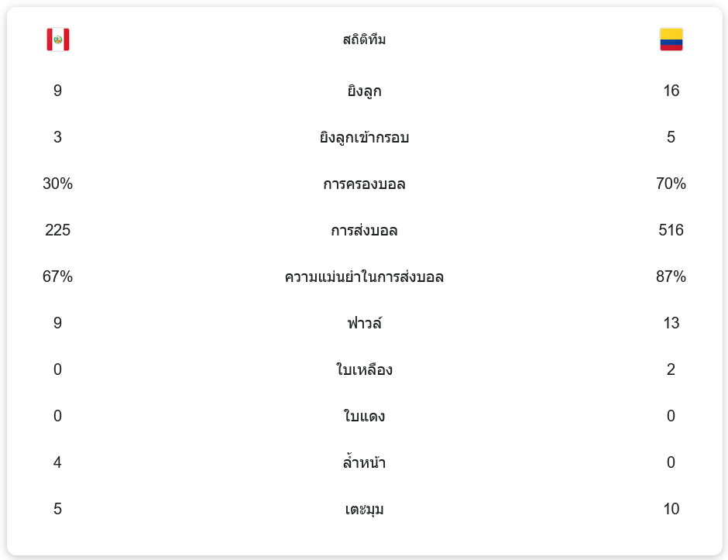Click the การครองบอล label

[x=364, y=184]
